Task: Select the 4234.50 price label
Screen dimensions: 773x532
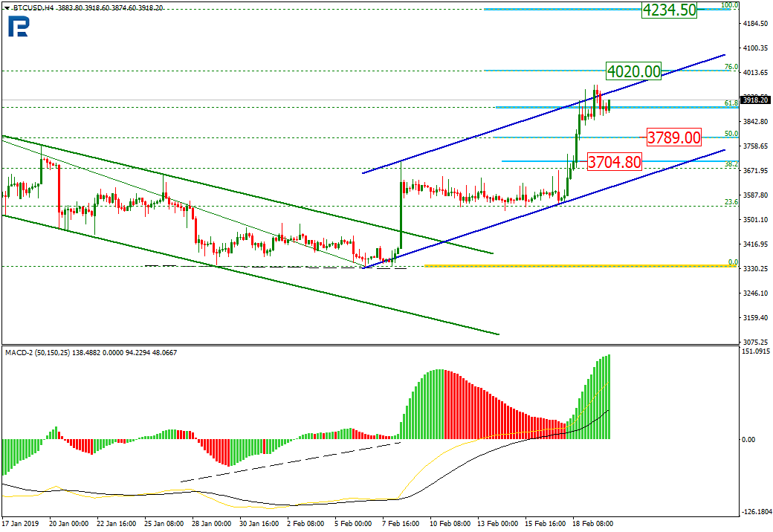Action: click(670, 10)
